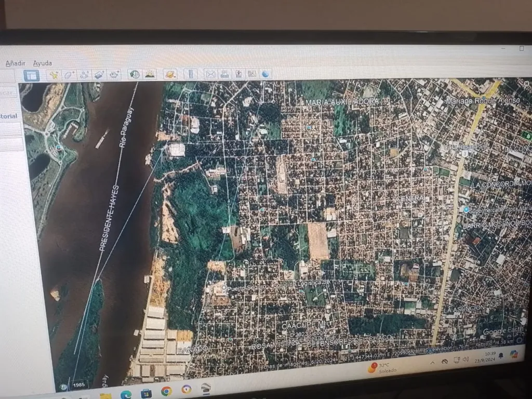Viewport: 532px width, 399px height.
Task: Click the CAACUPE MI neighborhood label
Action: pos(303,325)
